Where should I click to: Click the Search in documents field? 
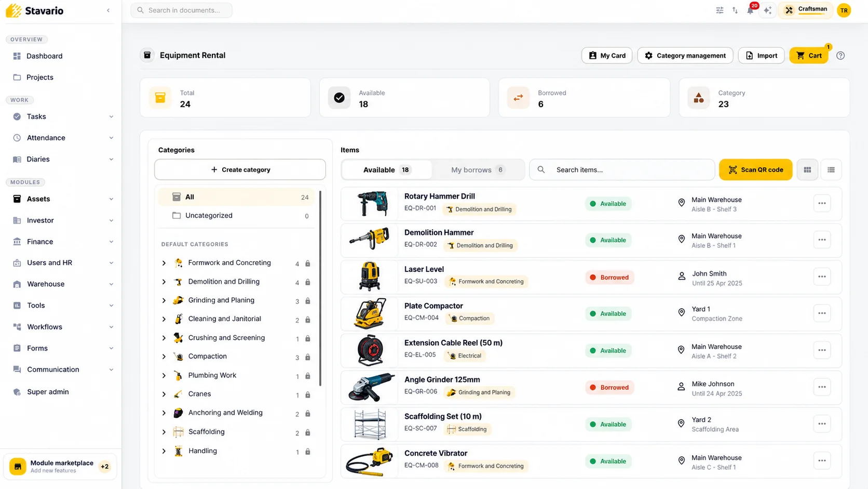coord(182,10)
